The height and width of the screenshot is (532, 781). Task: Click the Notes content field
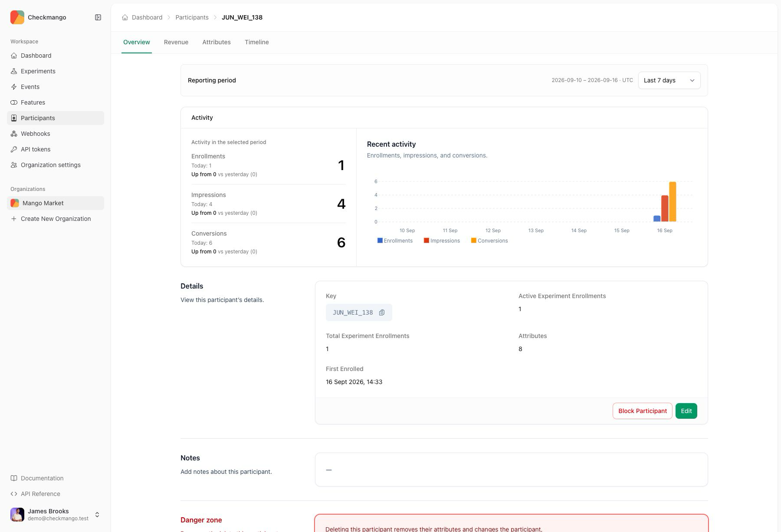click(512, 470)
